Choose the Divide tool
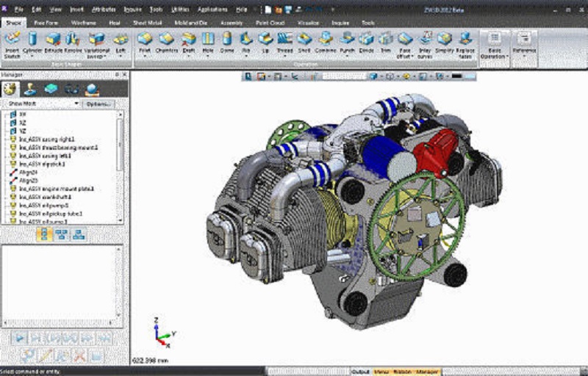Screen dimensions: 588x376 [x=366, y=42]
